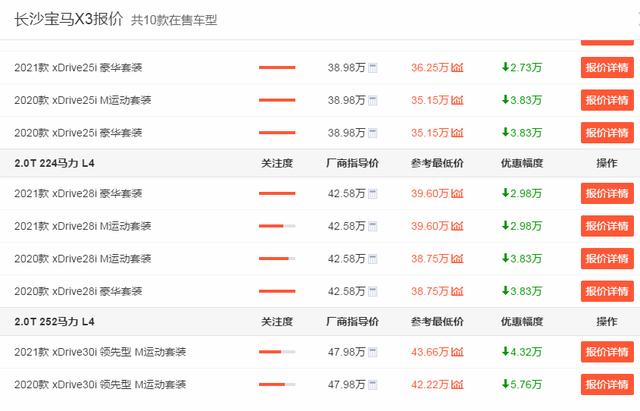
Task: Open calculator icon for 2020款 xDrive25i M运动套装
Action: (373, 100)
